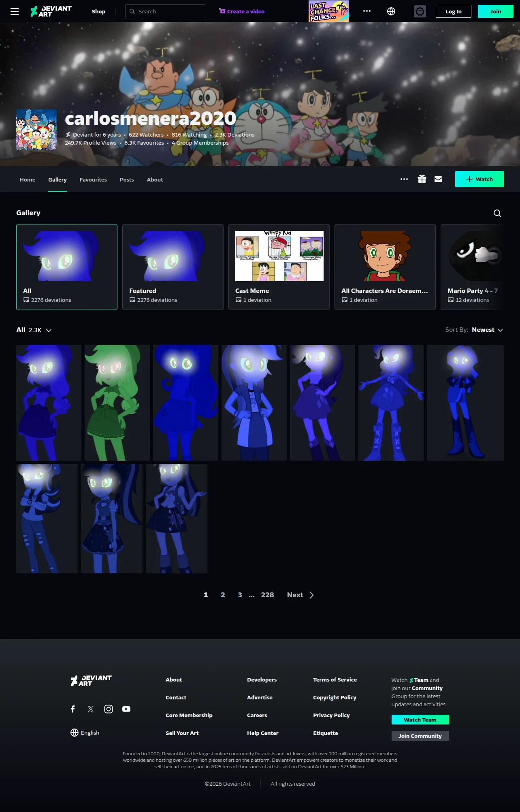Click inside the header Search field
Screen dimensions: 520x812
click(x=166, y=11)
